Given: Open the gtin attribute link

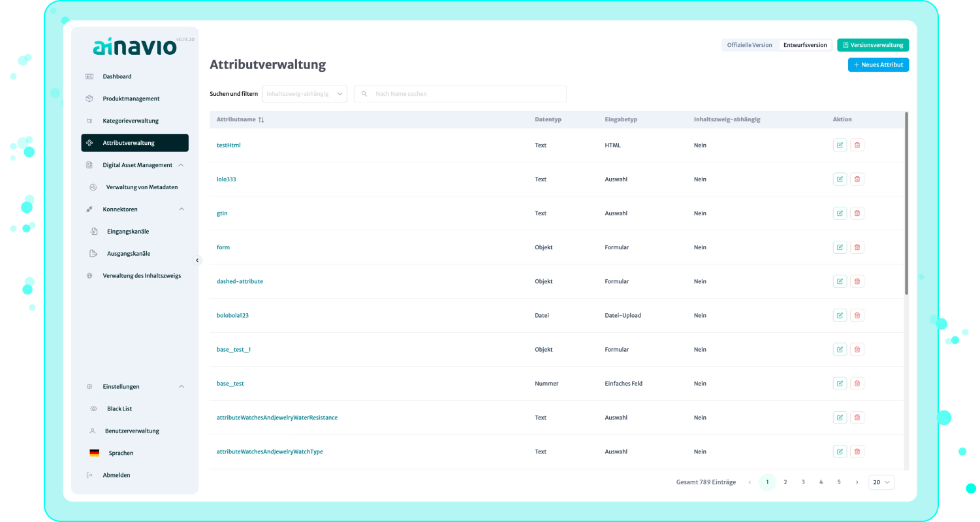Looking at the screenshot, I should pyautogui.click(x=222, y=213).
